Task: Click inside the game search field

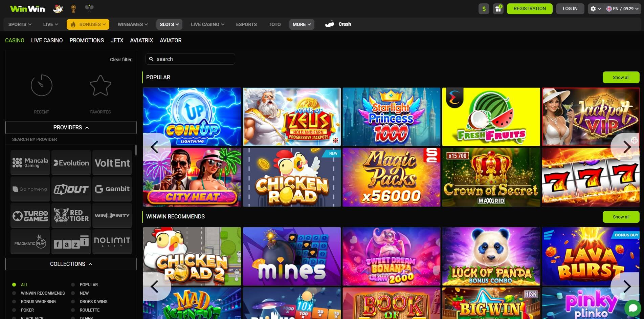Action: click(x=190, y=59)
